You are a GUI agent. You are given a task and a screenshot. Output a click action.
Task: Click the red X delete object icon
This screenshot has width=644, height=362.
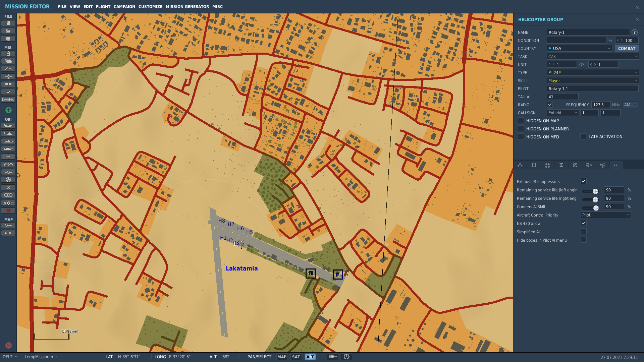pos(8,210)
